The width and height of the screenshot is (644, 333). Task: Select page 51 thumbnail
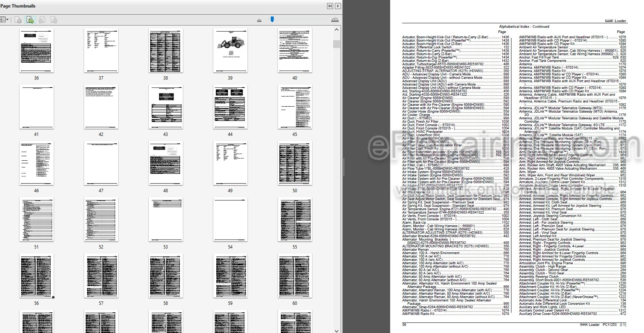click(x=36, y=220)
